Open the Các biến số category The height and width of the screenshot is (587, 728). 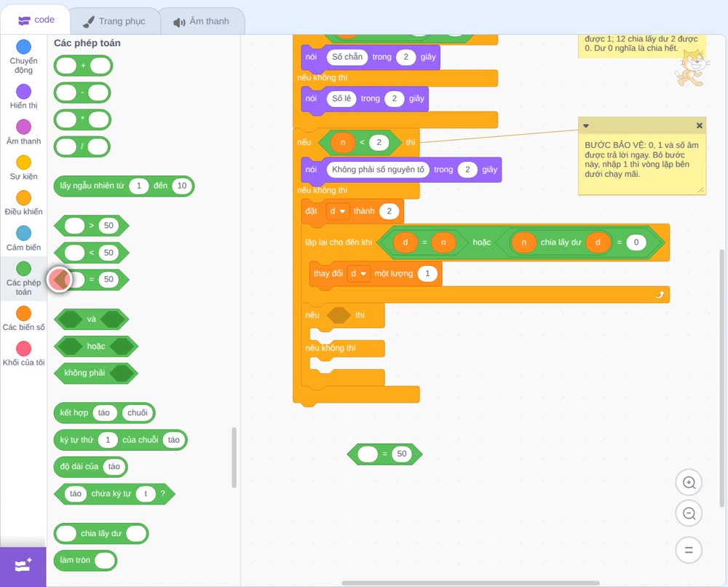(x=23, y=318)
